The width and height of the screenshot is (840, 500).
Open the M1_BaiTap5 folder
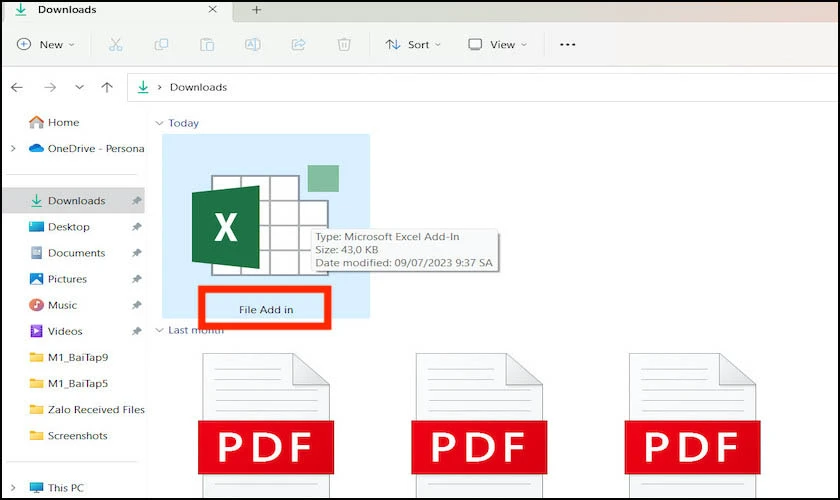point(69,383)
